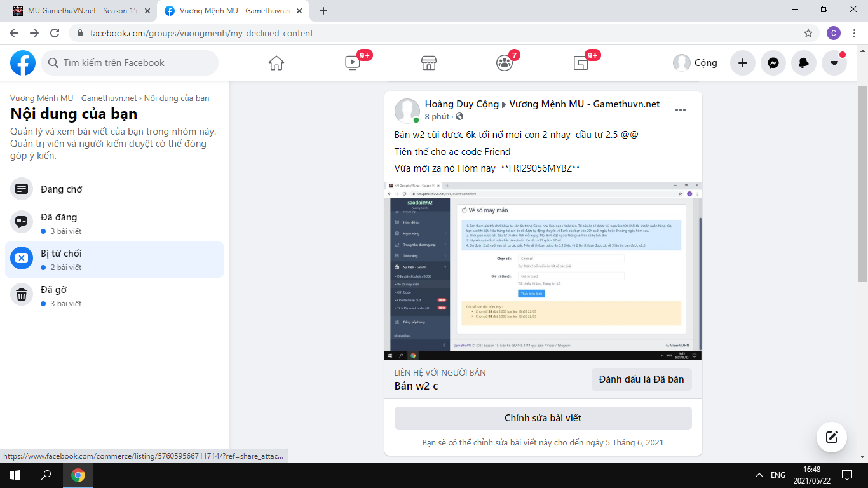
Task: Click the compose new message icon
Action: (x=831, y=437)
